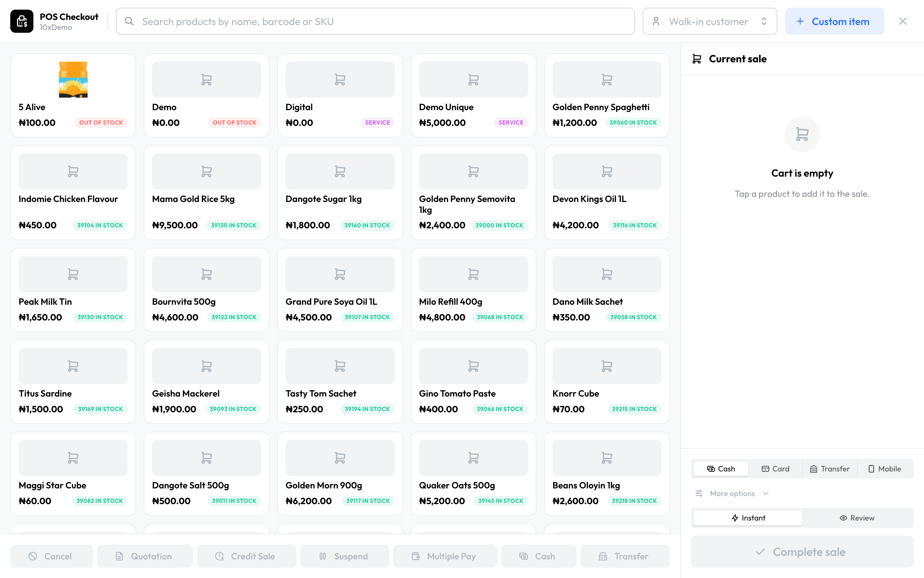Expand More options section

(x=732, y=494)
